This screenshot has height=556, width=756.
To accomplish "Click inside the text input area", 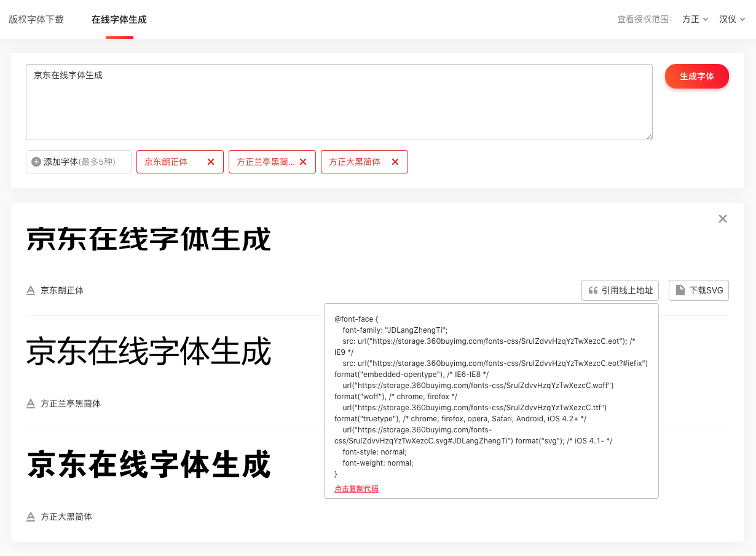I will (x=339, y=102).
